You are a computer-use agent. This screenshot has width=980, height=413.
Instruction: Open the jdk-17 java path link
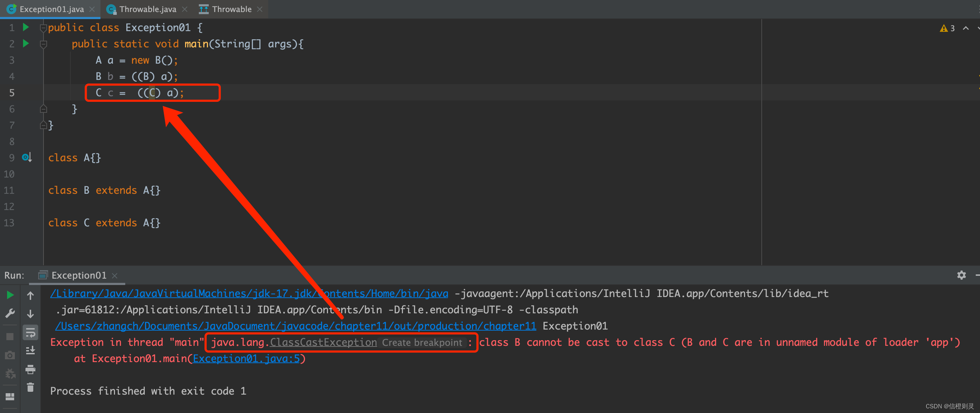(249, 293)
